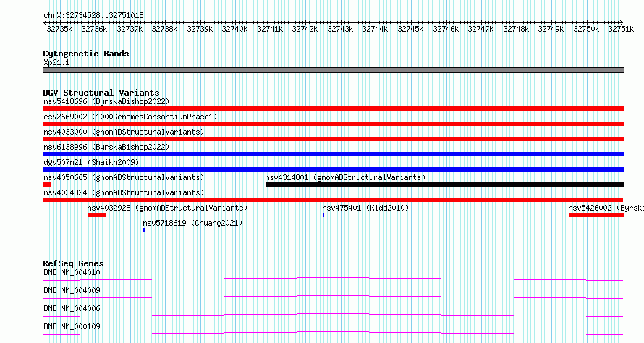Click the chrX:32734528..32751018 coordinates label

pos(93,16)
